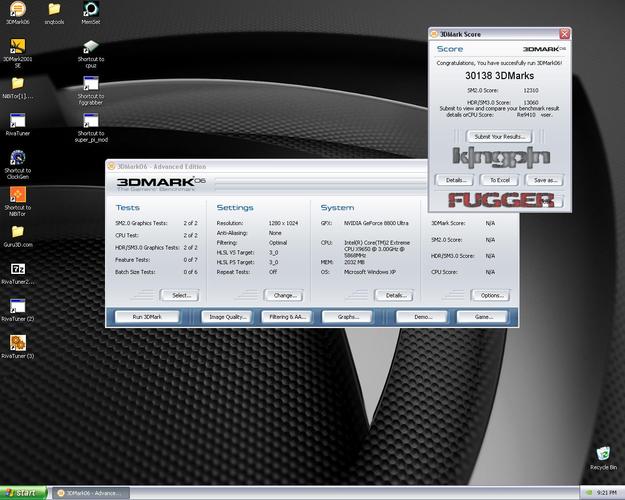Click the Filtering Optimal value
The image size is (625, 500).
click(277, 243)
